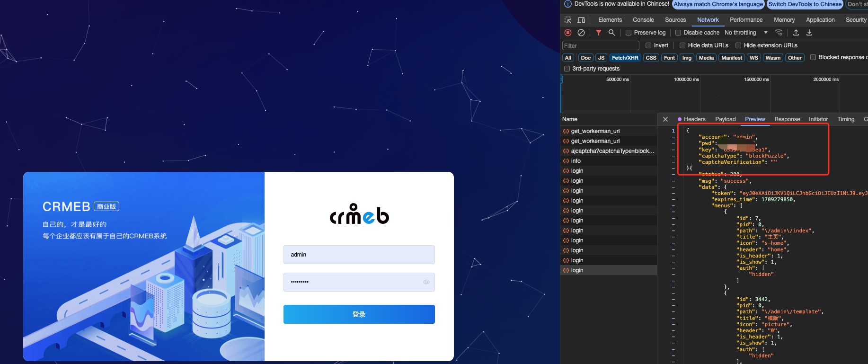
Task: Select the Fetch/XHR filter chip
Action: point(625,58)
